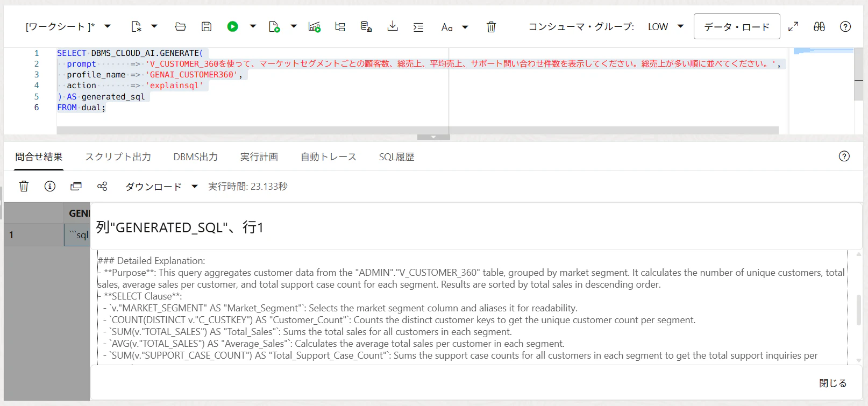
Task: Click the connected-circles icon in the results toolbar
Action: coord(102,186)
